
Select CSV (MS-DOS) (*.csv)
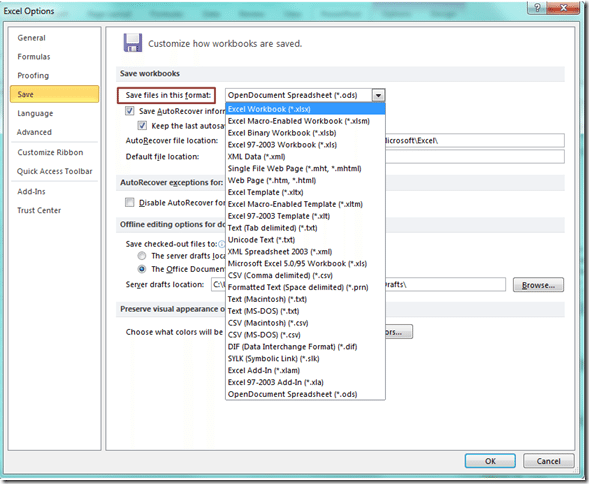coord(305,335)
